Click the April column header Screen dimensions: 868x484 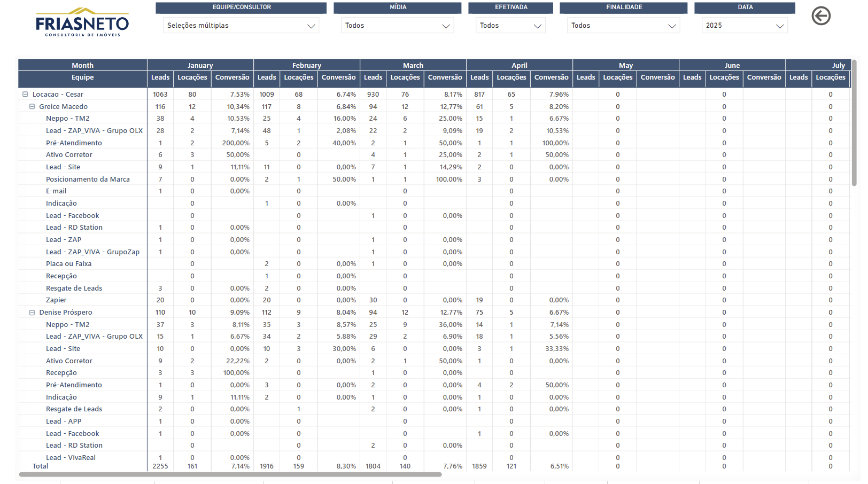pos(520,65)
